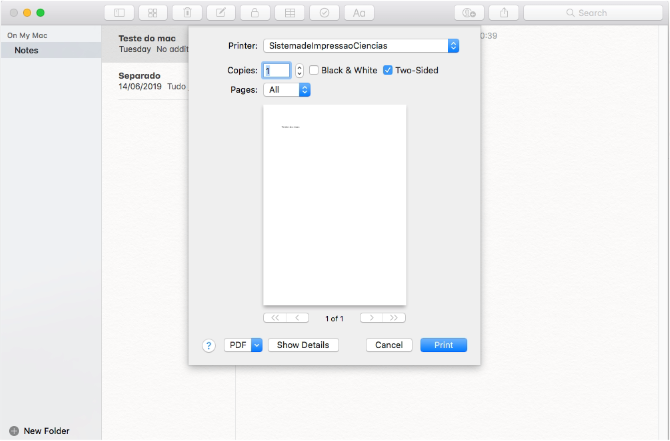Image resolution: width=670 pixels, height=441 pixels.
Task: Click the insert table icon
Action: tap(289, 12)
